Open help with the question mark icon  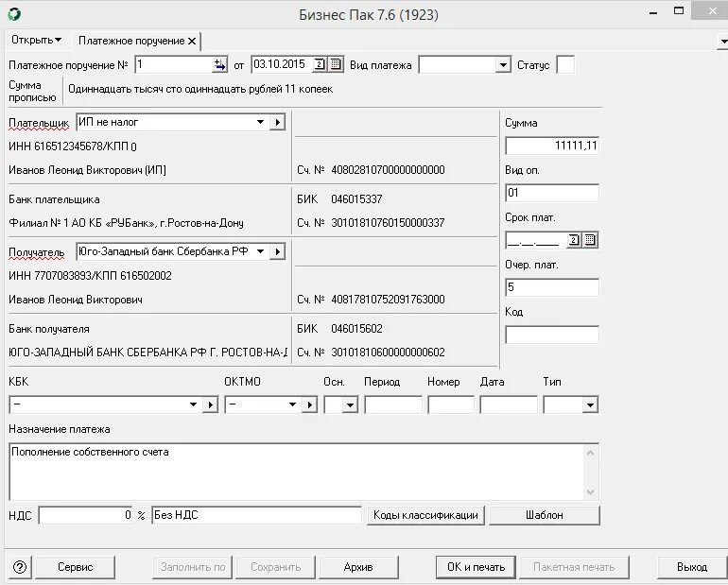(x=20, y=567)
